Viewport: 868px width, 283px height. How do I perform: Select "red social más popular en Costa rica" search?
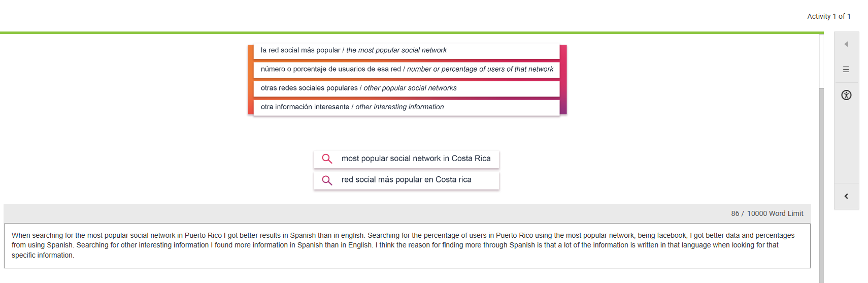(x=406, y=180)
